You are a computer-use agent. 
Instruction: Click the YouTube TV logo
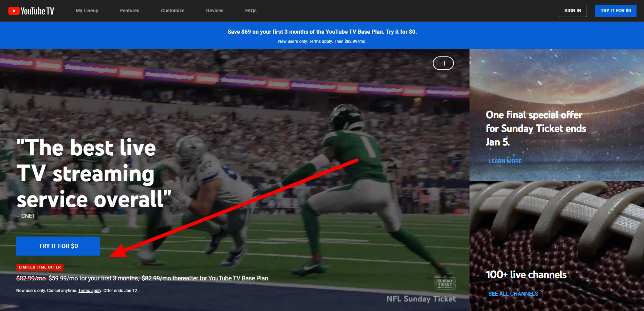coord(31,11)
